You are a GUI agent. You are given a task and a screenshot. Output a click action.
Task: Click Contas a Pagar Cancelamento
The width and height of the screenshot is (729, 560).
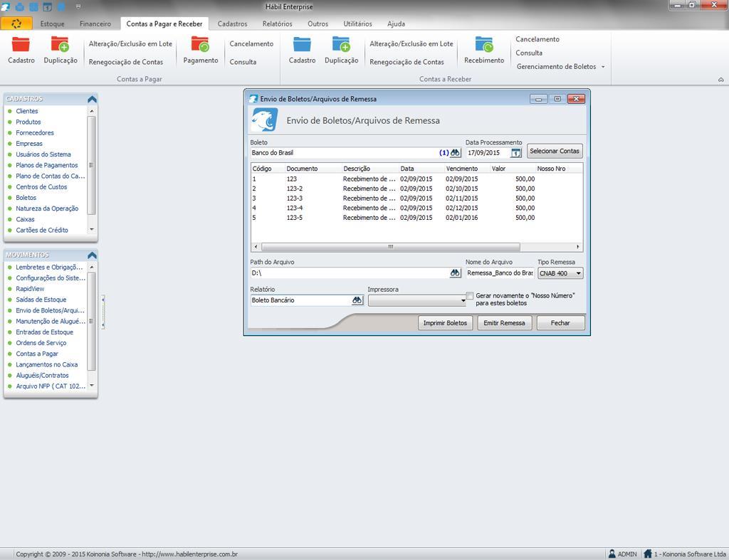tap(251, 43)
